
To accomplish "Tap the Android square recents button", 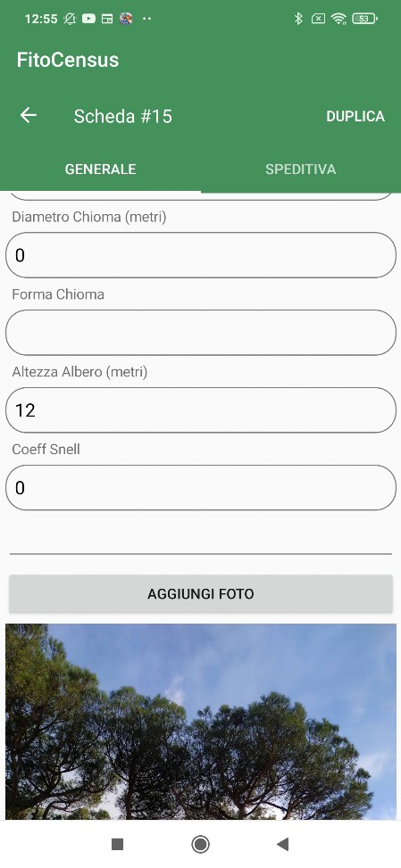I will tap(117, 844).
